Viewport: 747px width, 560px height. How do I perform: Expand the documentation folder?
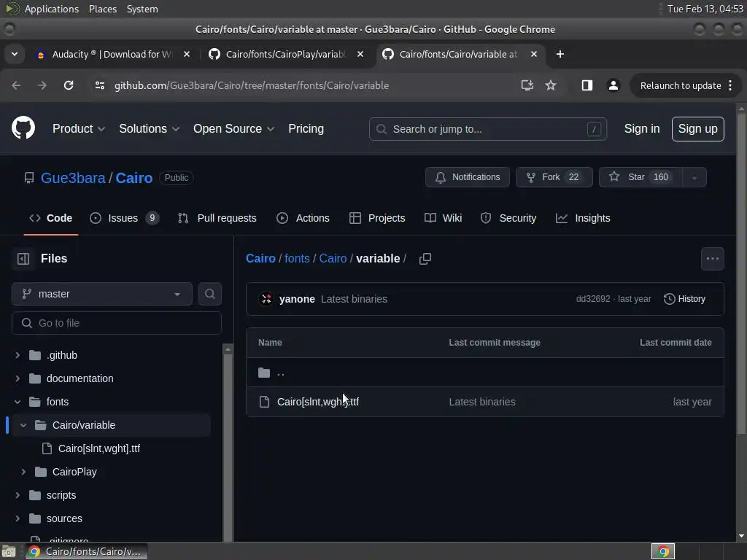click(18, 378)
